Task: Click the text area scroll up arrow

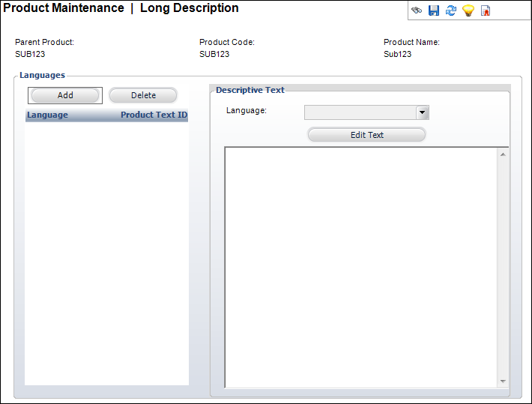Action: click(x=503, y=154)
